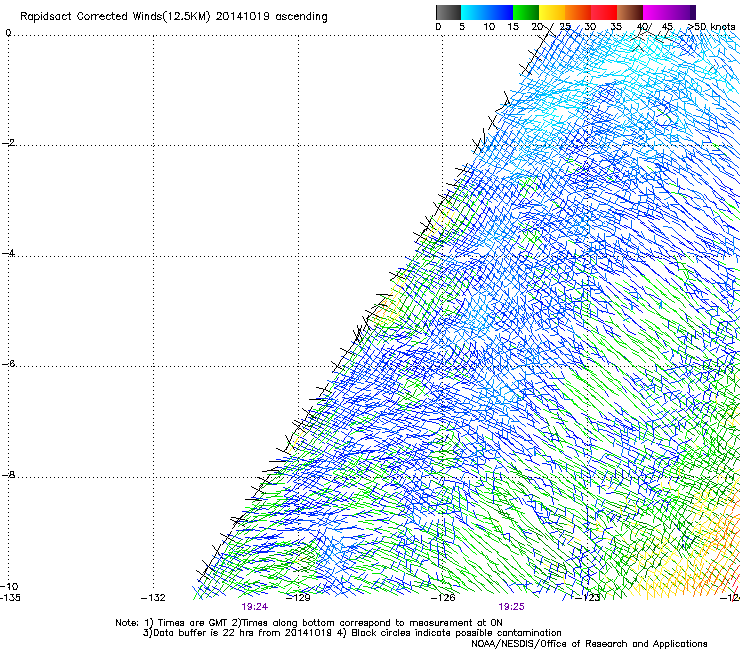Click the green 15-20 knots color segment
Viewport: 740px width, 650px height.
(x=526, y=12)
